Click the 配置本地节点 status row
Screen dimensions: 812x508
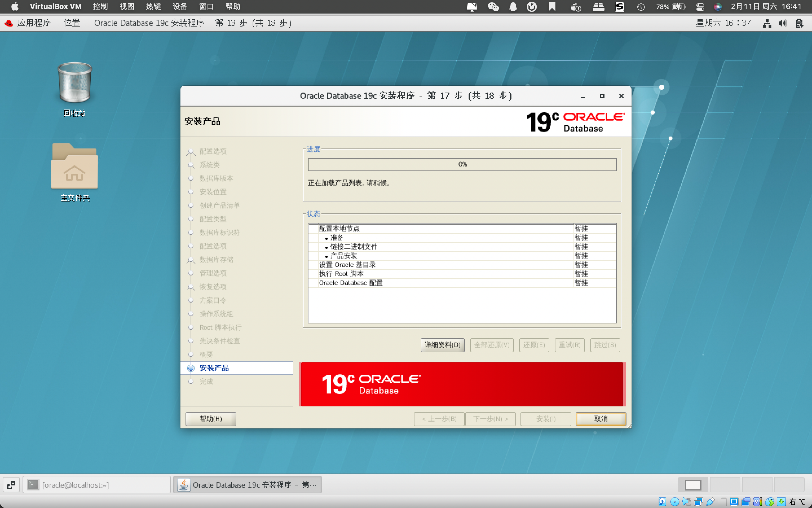click(x=462, y=229)
